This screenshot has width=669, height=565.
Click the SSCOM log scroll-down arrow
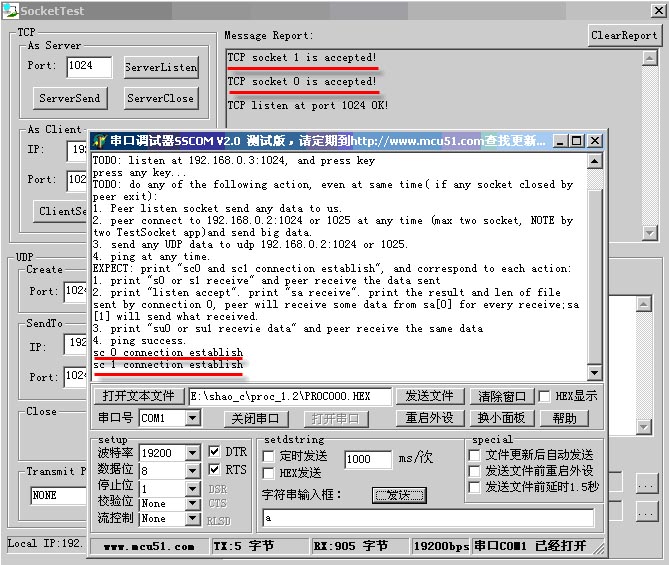pyautogui.click(x=595, y=374)
